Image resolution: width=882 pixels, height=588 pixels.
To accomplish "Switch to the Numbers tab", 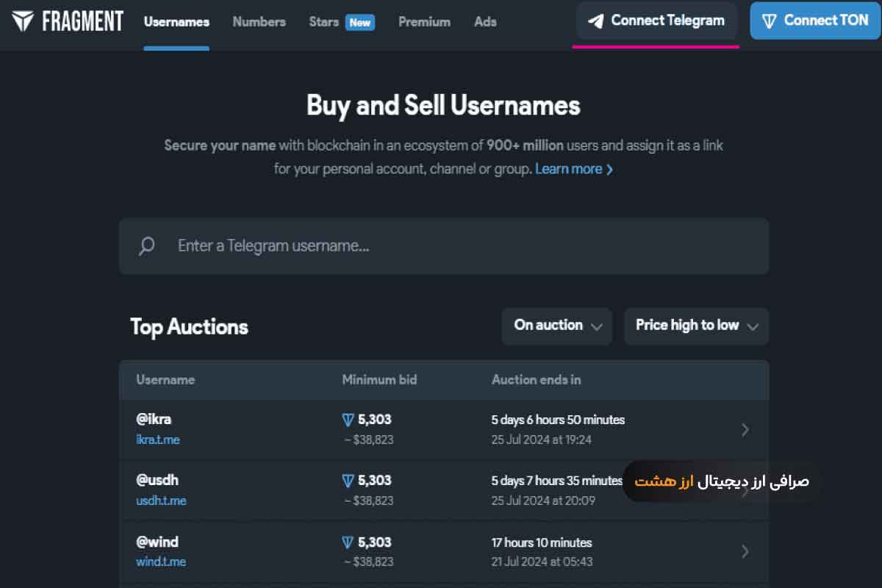I will [x=259, y=22].
